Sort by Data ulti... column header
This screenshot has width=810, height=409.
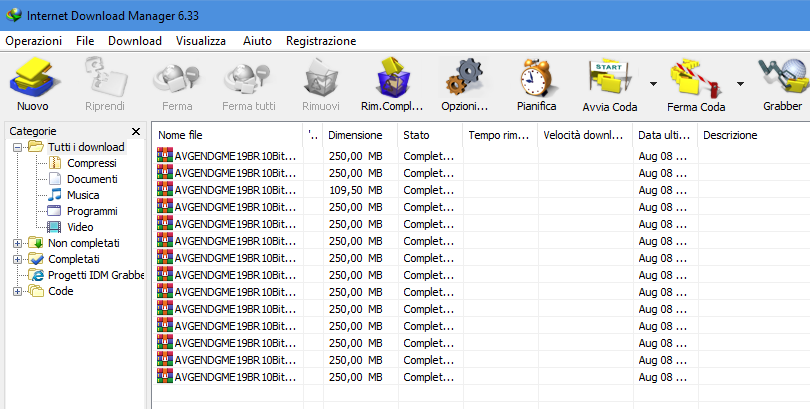click(x=665, y=135)
